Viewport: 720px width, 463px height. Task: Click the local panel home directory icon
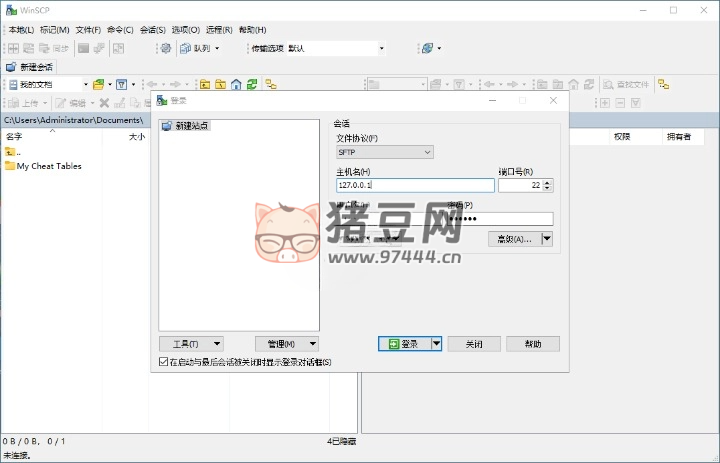[x=236, y=85]
